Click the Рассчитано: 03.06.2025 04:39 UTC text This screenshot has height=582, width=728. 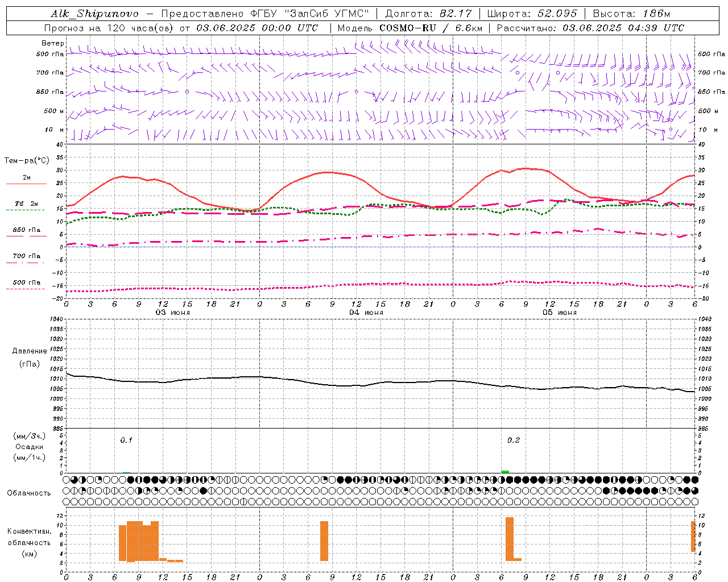pos(590,28)
